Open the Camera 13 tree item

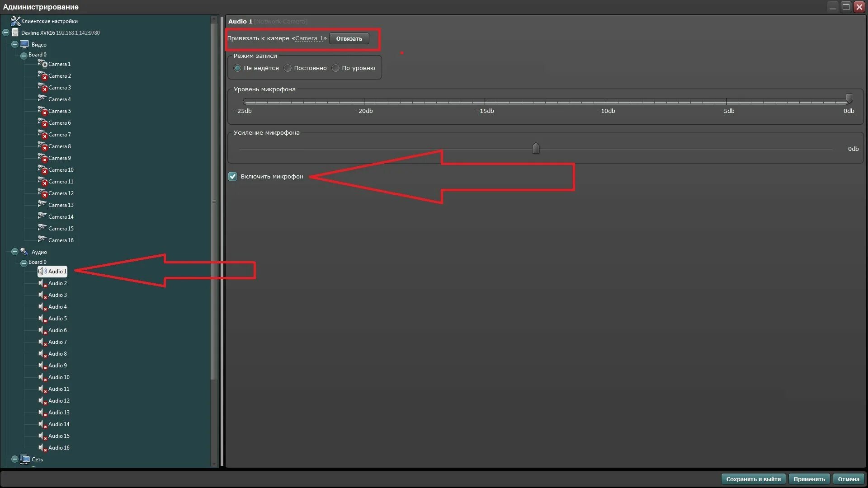pos(61,205)
